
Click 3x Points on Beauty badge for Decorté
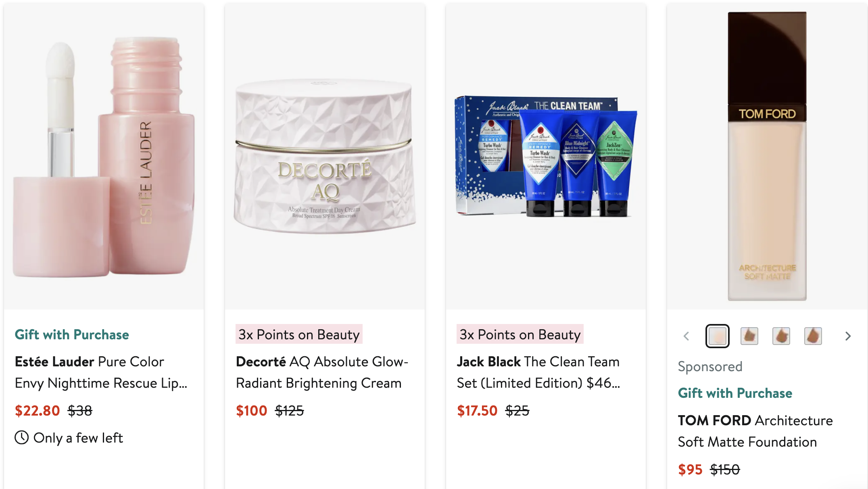tap(299, 334)
